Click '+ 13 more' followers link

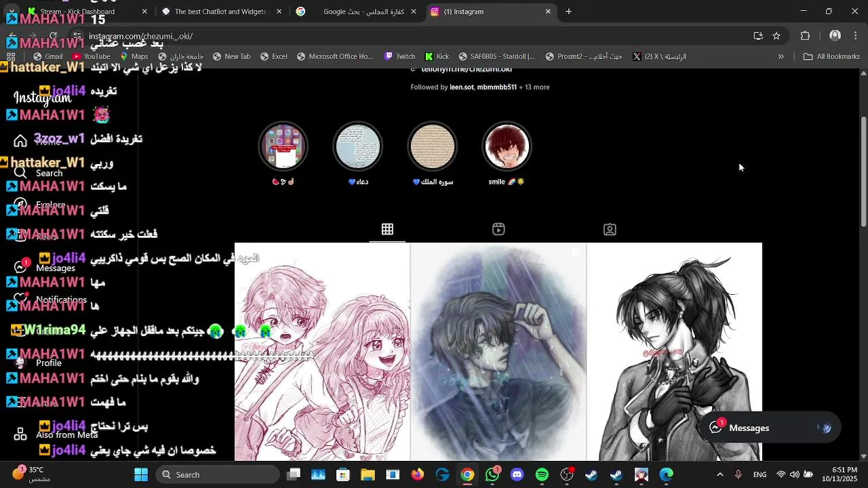click(534, 87)
